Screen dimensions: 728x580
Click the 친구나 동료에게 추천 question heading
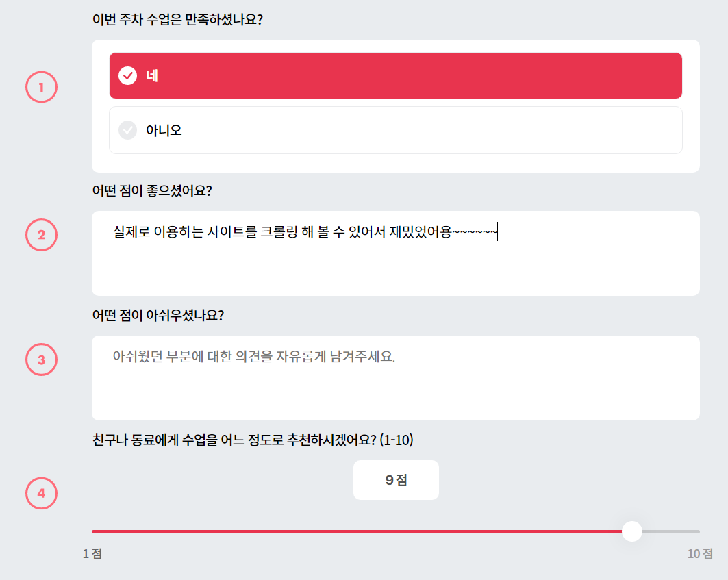(x=253, y=440)
